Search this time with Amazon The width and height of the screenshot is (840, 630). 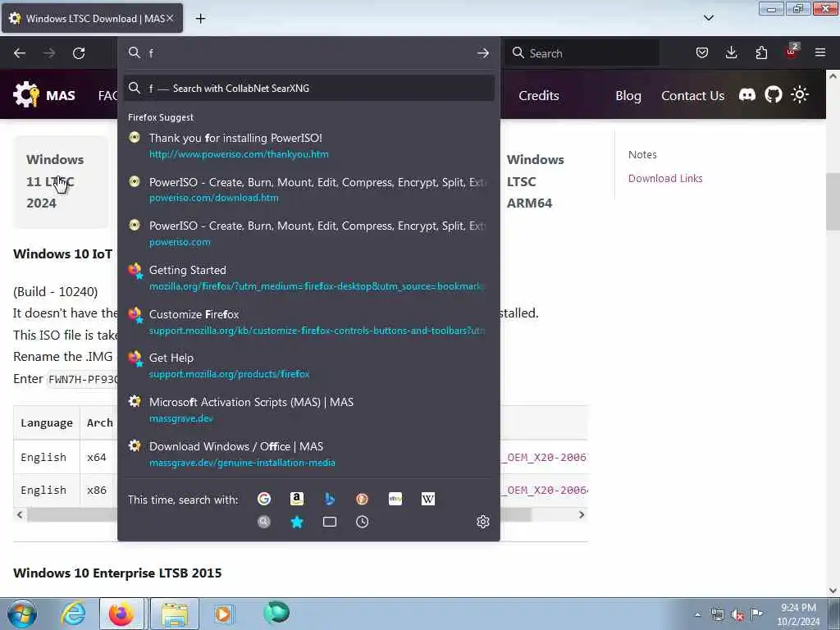click(297, 500)
